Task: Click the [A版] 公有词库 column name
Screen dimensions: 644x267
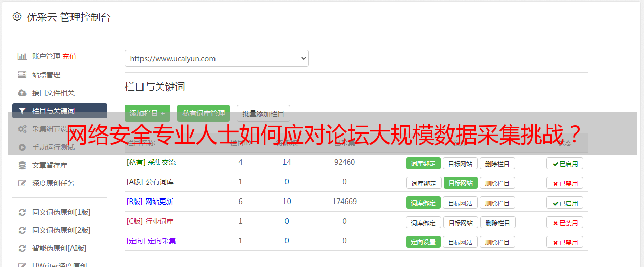Action: pos(150,182)
